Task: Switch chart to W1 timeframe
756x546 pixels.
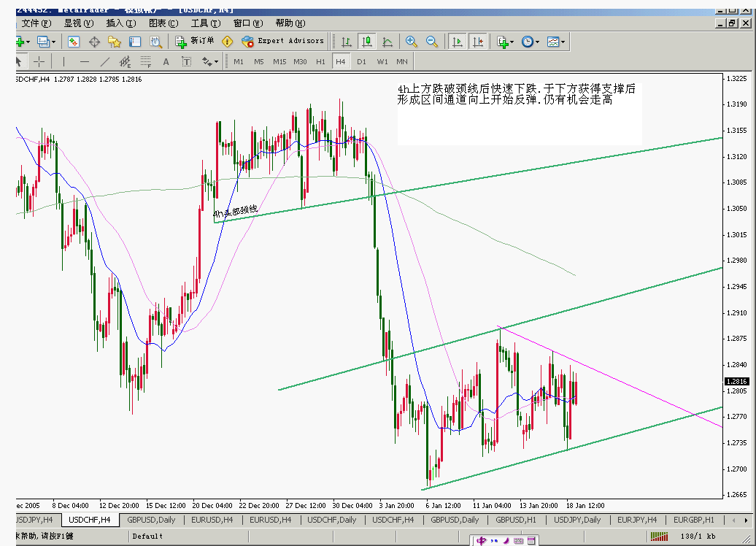Action: (382, 62)
